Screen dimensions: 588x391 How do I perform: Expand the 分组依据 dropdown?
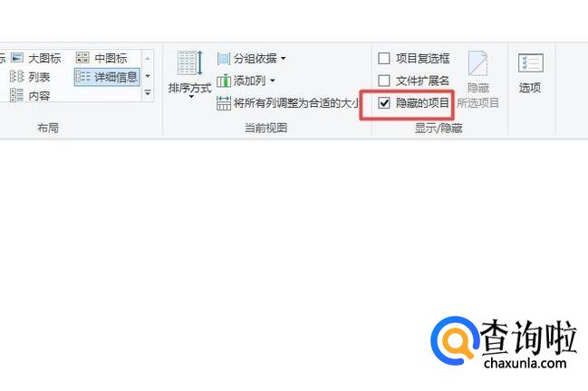pyautogui.click(x=284, y=59)
